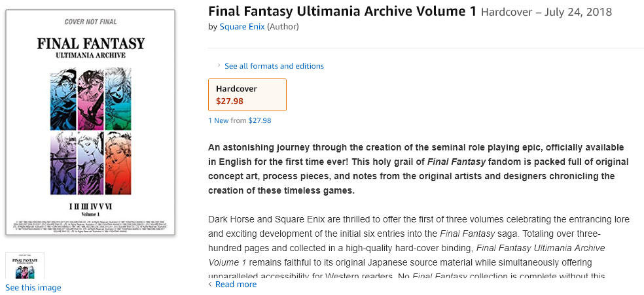Screen dimensions: 644x295
Task: Click the bold product summary paragraph
Action: pyautogui.click(x=418, y=169)
